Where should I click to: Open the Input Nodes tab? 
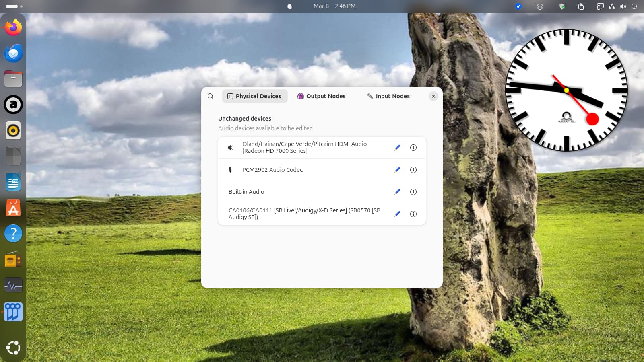pos(388,96)
